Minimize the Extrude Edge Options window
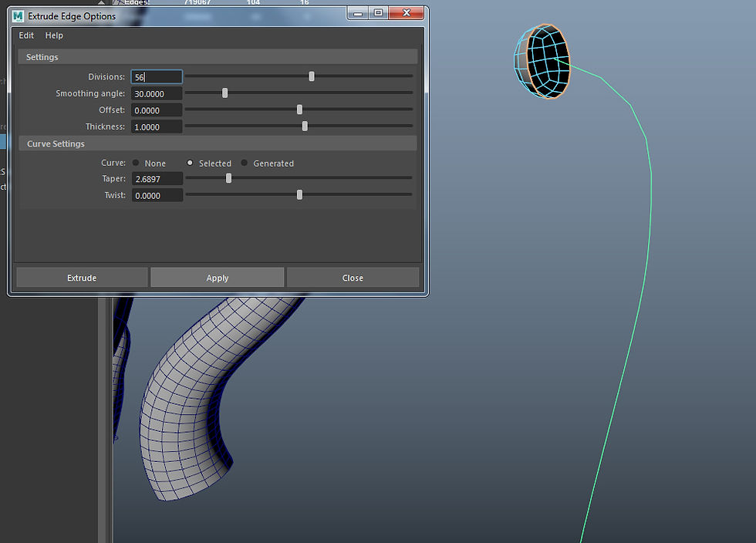The width and height of the screenshot is (756, 543). point(358,13)
